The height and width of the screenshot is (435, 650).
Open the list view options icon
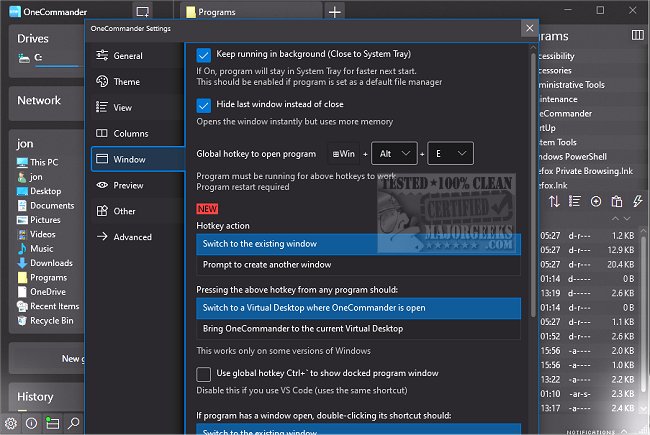[574, 201]
